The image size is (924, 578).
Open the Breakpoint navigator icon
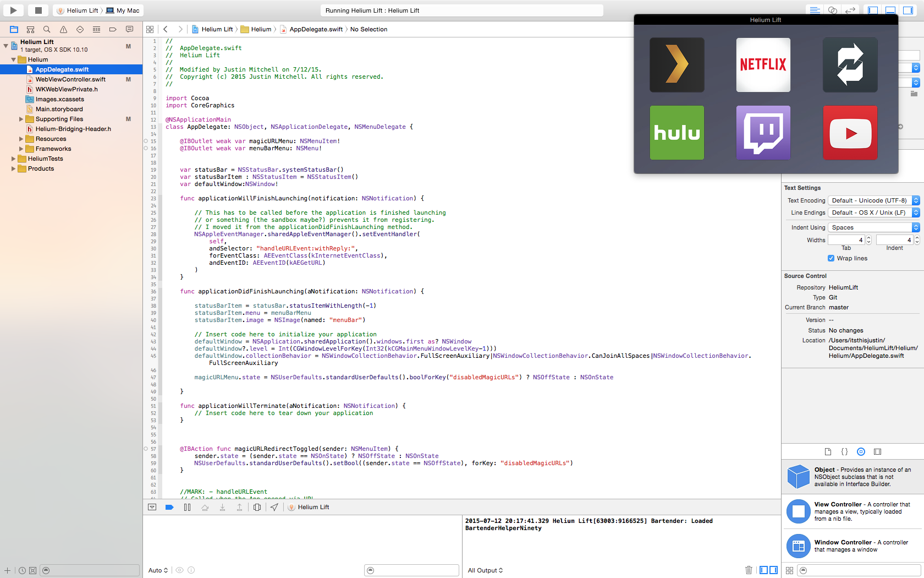(x=113, y=29)
